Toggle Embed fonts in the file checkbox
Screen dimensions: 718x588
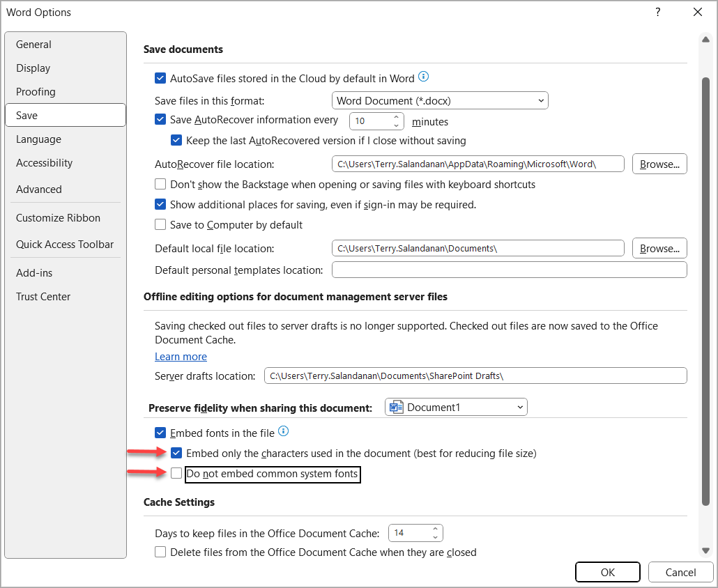pos(160,433)
